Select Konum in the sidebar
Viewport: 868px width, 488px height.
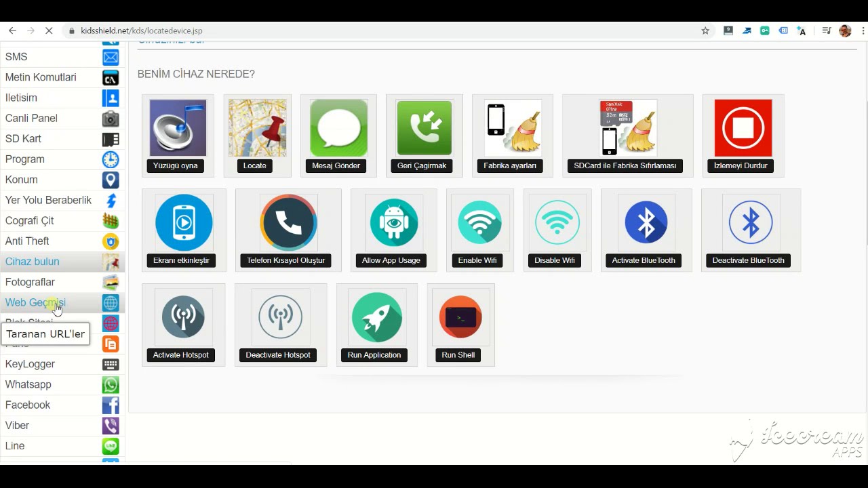coord(62,180)
